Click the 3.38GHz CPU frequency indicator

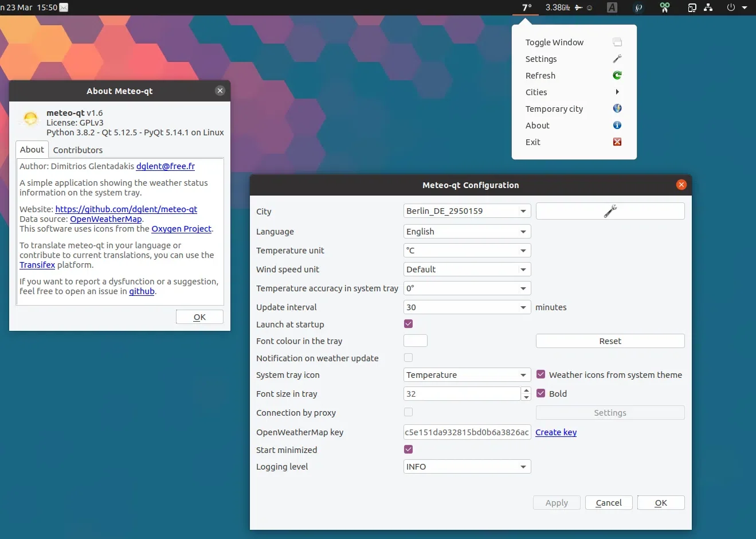point(558,7)
